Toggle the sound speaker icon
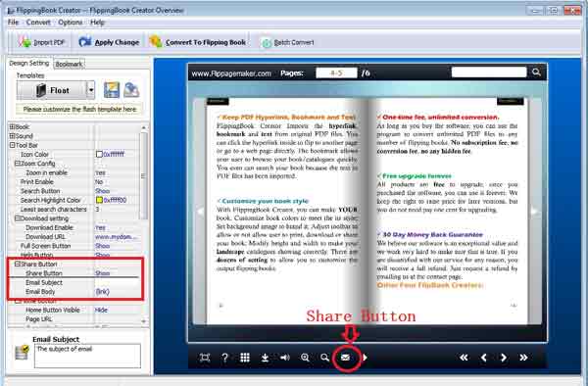The image size is (588, 386). click(x=285, y=358)
